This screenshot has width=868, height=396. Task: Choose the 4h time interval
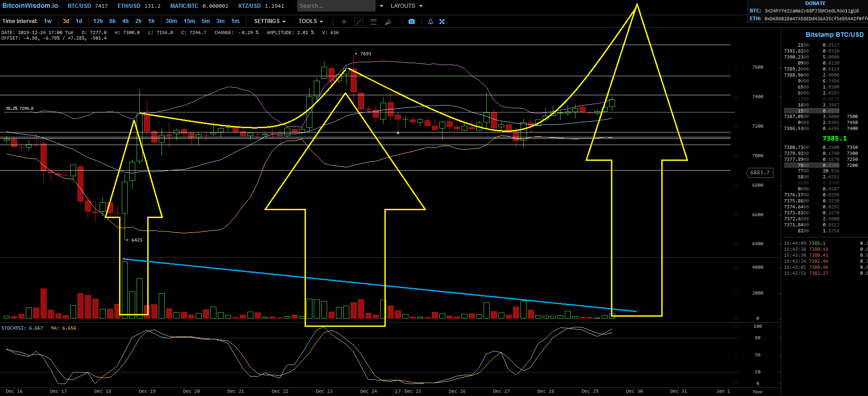click(126, 21)
